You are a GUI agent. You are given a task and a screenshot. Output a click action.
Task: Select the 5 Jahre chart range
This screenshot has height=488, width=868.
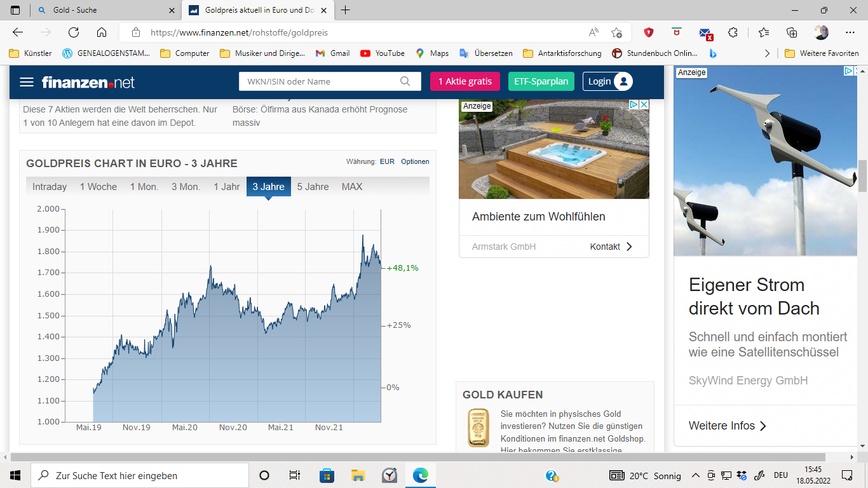pos(313,187)
